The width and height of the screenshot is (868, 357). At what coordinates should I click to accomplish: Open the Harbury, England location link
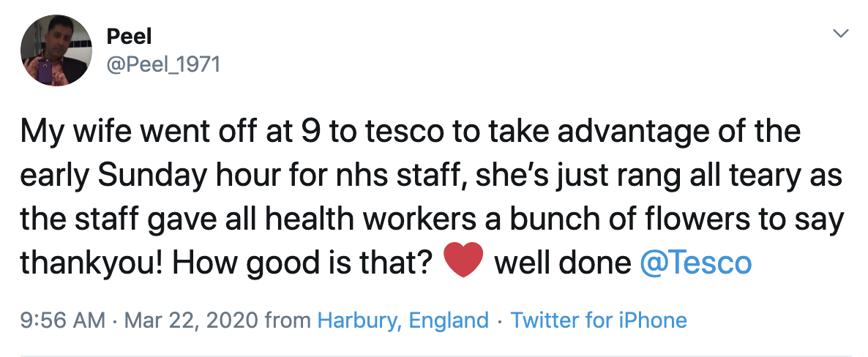point(403,320)
